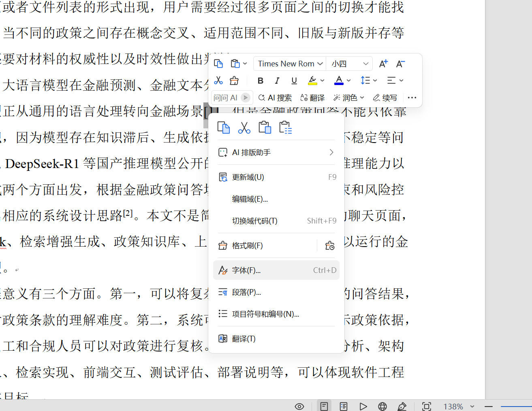The image size is (532, 411).
Task: Toggle eye protection mode in the status bar
Action: 299,406
